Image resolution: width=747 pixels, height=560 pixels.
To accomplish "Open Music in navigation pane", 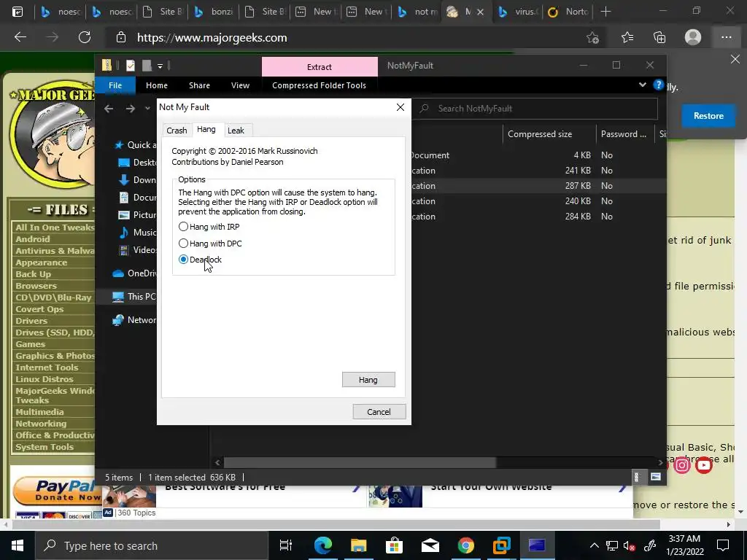I will [x=137, y=233].
